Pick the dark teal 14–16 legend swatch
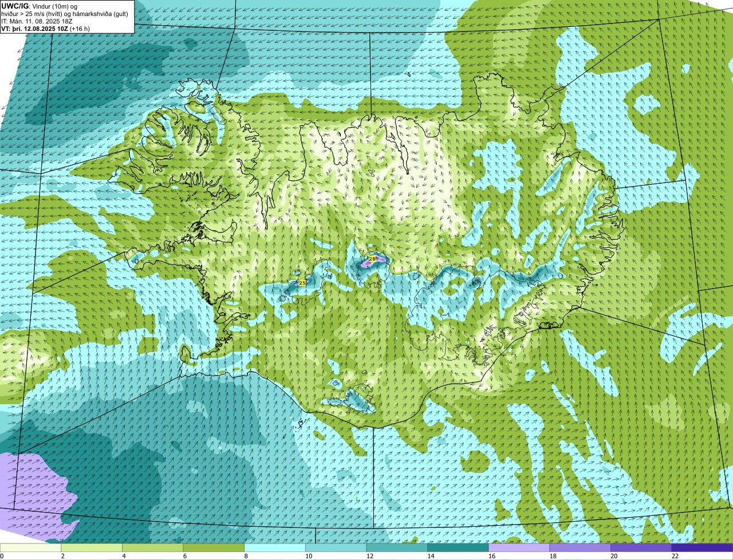 458,548
